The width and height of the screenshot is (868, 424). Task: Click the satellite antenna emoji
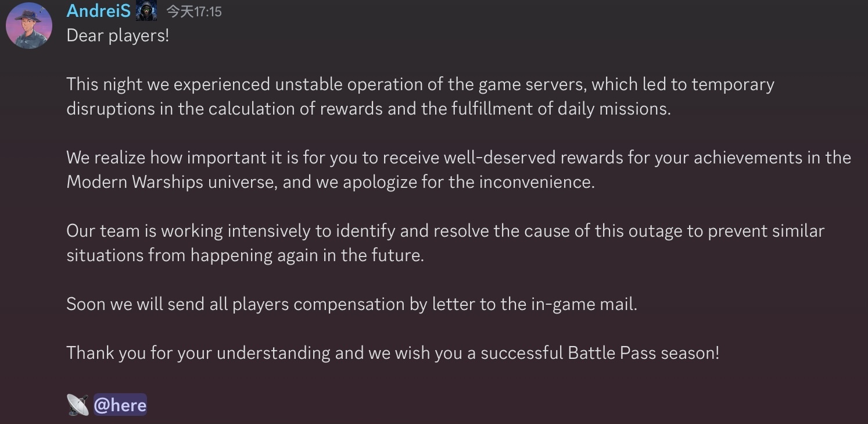pyautogui.click(x=78, y=405)
